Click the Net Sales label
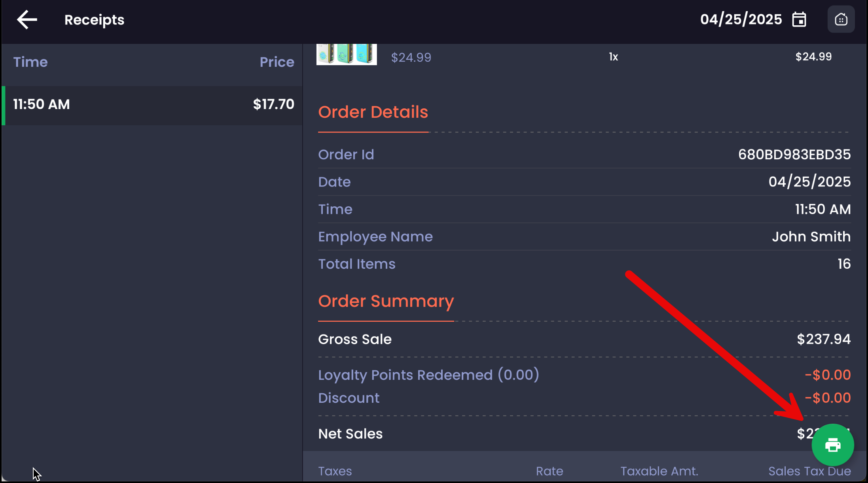Viewport: 868px width, 483px height. (x=350, y=434)
